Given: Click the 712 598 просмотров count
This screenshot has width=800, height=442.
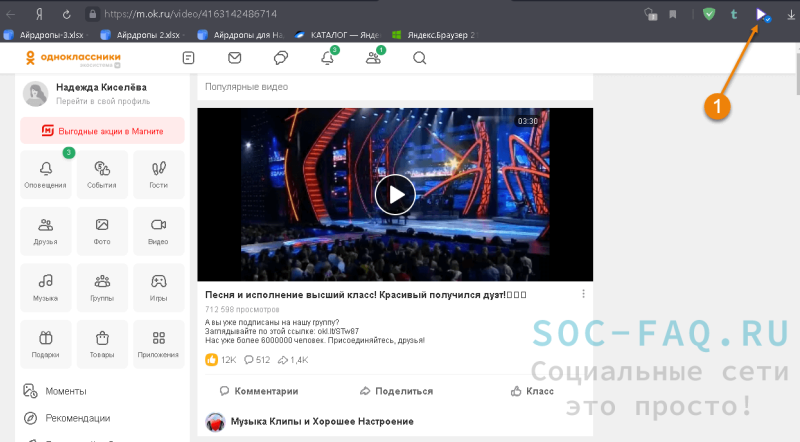Looking at the screenshot, I should click(242, 309).
